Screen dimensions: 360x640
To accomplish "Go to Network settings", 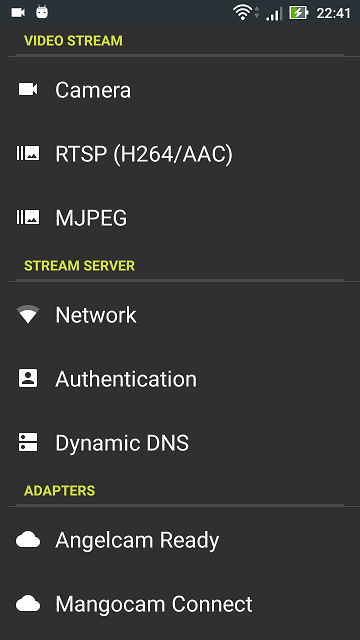I will coord(180,314).
